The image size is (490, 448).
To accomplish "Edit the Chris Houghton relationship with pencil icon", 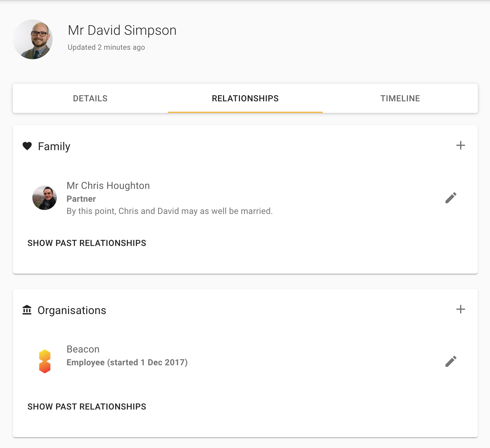I will [451, 198].
